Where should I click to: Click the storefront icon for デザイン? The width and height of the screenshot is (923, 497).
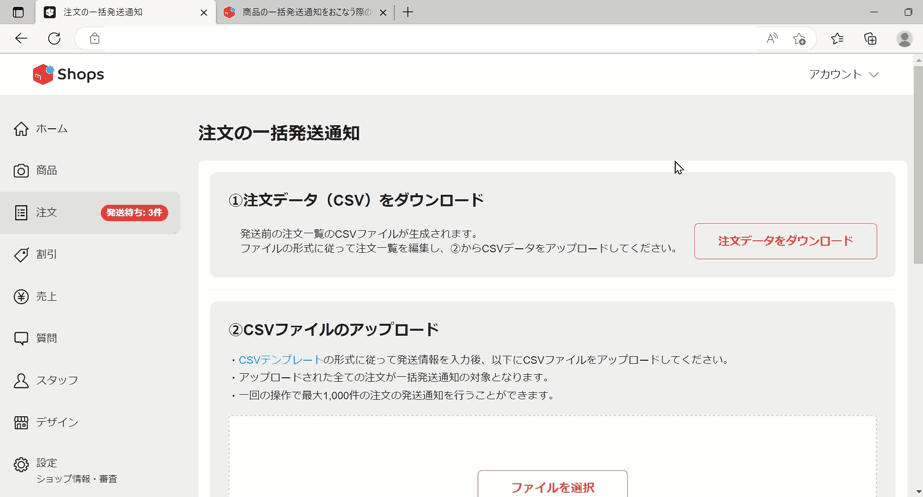21,423
